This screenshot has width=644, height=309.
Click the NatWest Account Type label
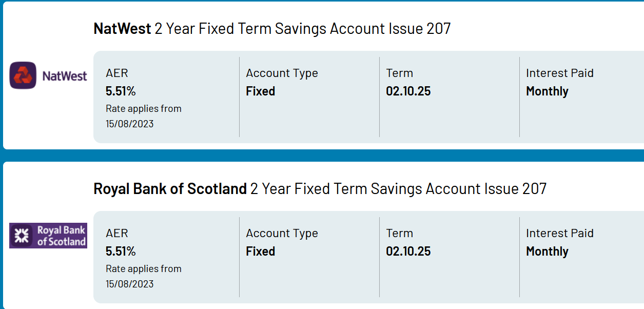(282, 73)
